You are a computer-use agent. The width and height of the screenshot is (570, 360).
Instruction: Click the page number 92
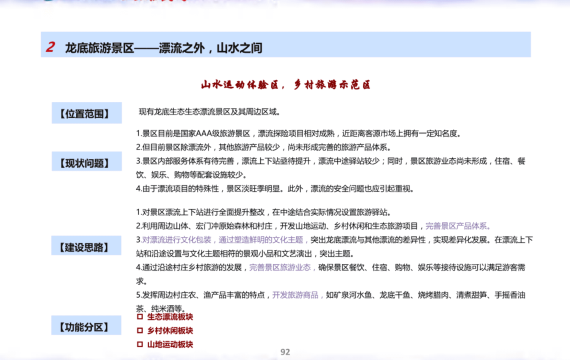click(x=285, y=352)
